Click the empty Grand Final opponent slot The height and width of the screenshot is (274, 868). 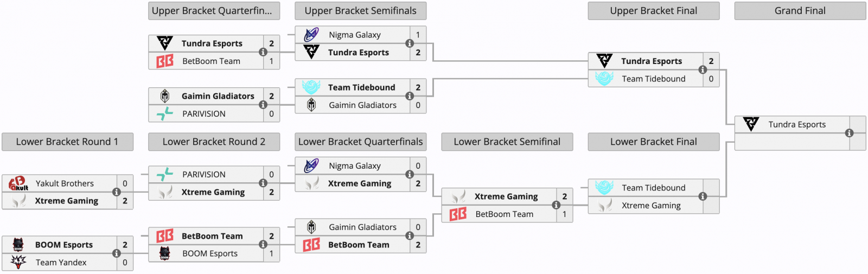point(792,142)
